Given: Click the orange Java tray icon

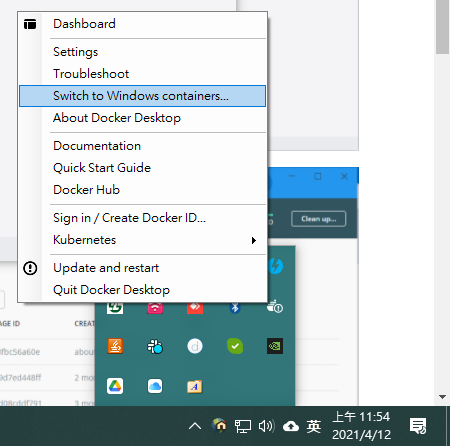Looking at the screenshot, I should click(x=115, y=346).
